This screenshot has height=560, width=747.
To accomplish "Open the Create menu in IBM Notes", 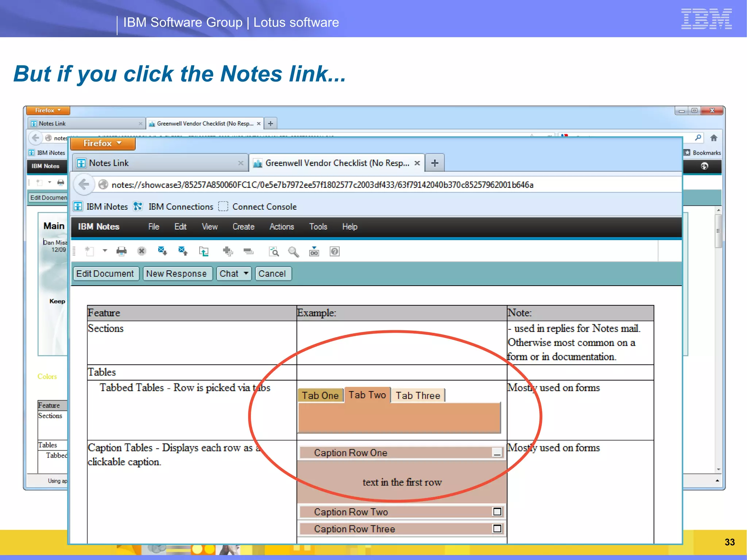I will pyautogui.click(x=243, y=227).
